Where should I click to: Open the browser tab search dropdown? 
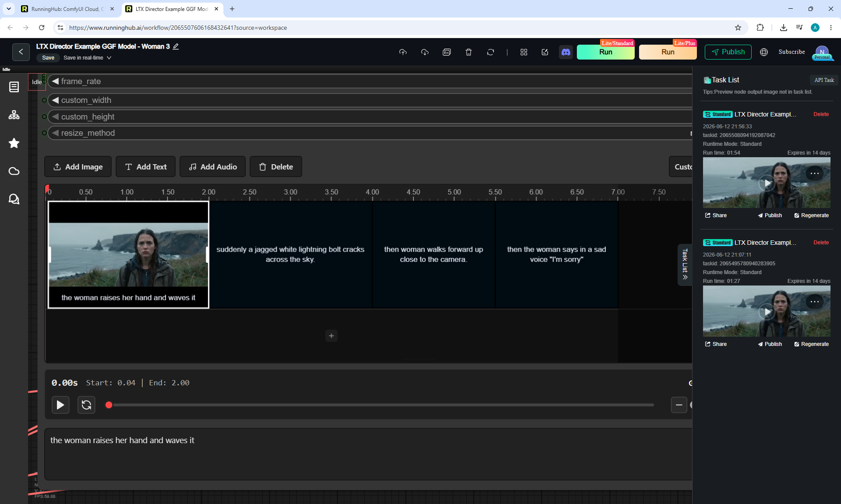(x=9, y=9)
